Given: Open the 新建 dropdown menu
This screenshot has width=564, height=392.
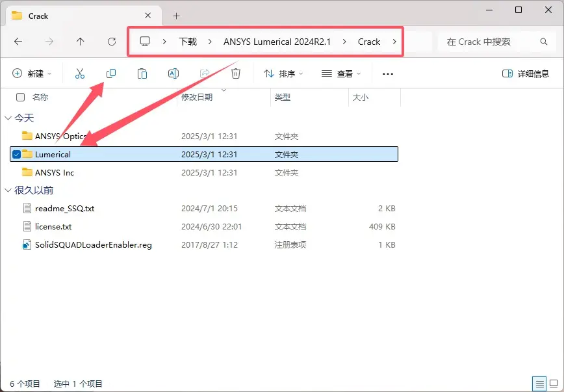Looking at the screenshot, I should [32, 74].
